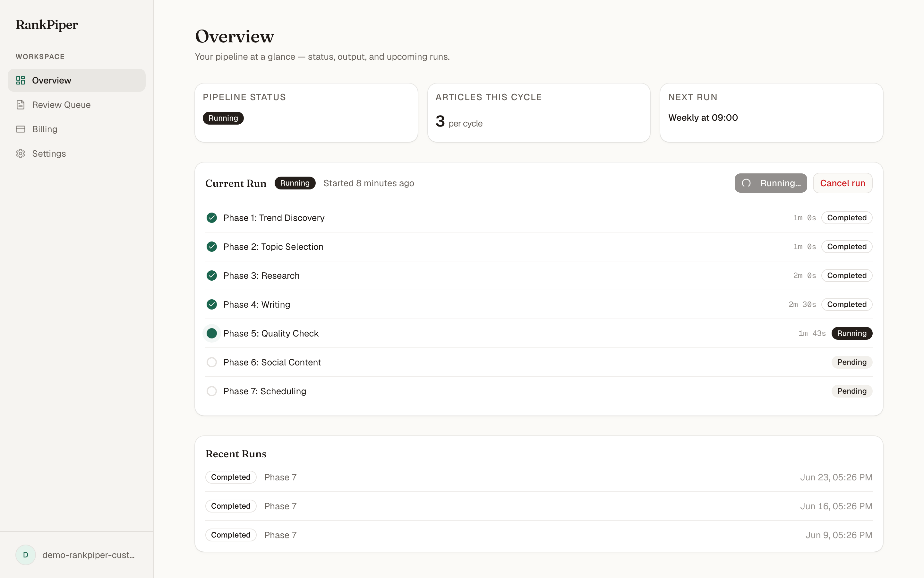Screen dimensions: 924x578
Task: Click the Completed badge for Phase 2
Action: [846, 247]
